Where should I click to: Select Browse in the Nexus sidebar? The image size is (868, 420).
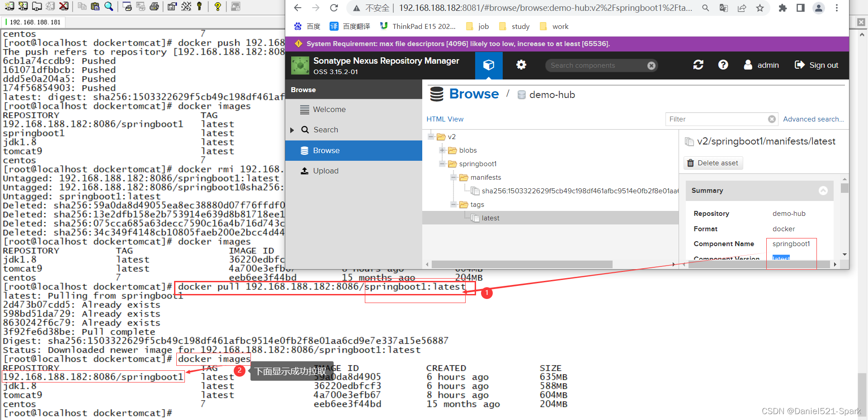pyautogui.click(x=354, y=150)
